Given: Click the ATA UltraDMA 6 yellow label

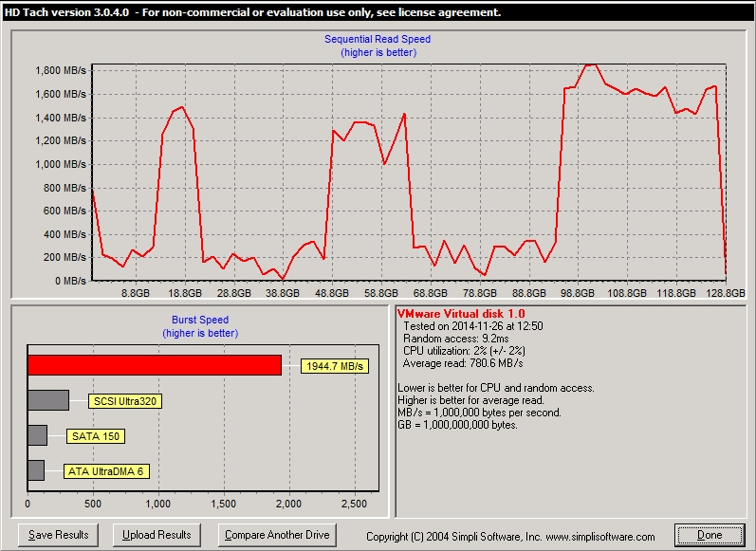Looking at the screenshot, I should click(106, 471).
